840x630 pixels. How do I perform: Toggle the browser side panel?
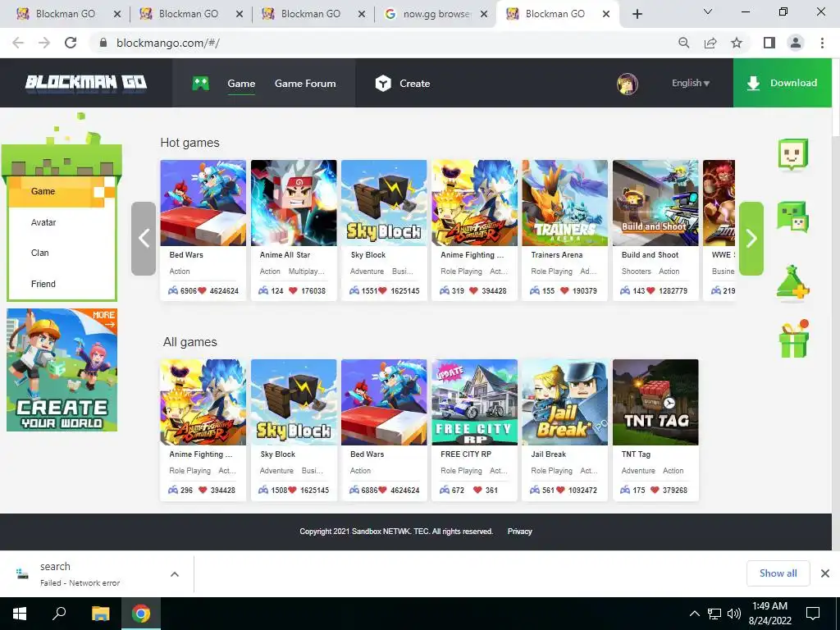(x=769, y=43)
